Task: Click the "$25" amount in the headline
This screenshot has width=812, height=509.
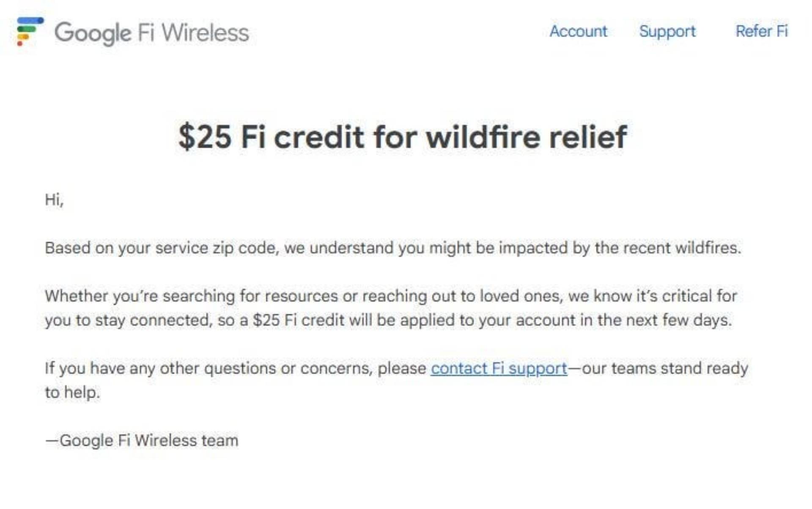Action: (205, 137)
